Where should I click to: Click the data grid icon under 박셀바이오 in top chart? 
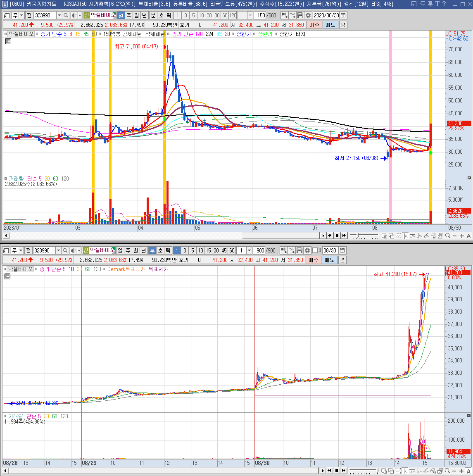[8, 41]
